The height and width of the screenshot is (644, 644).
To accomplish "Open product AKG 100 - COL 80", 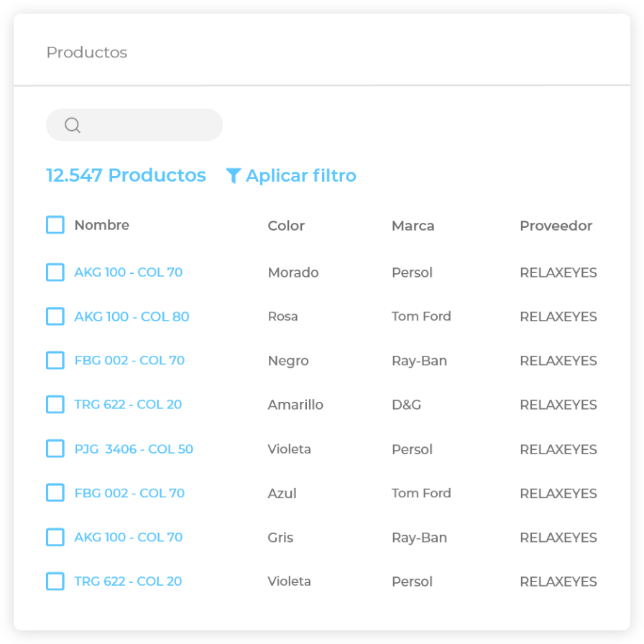I will click(x=132, y=316).
